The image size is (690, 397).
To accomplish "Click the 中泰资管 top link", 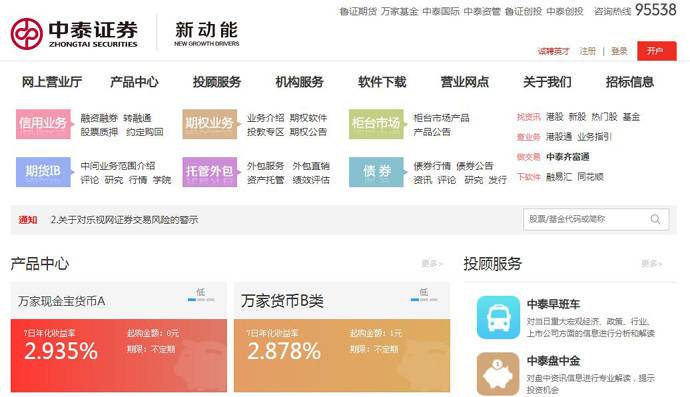I will [482, 11].
